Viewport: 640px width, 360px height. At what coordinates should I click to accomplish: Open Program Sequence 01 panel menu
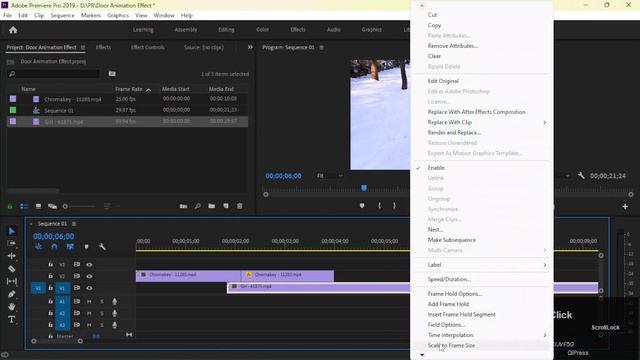click(322, 47)
